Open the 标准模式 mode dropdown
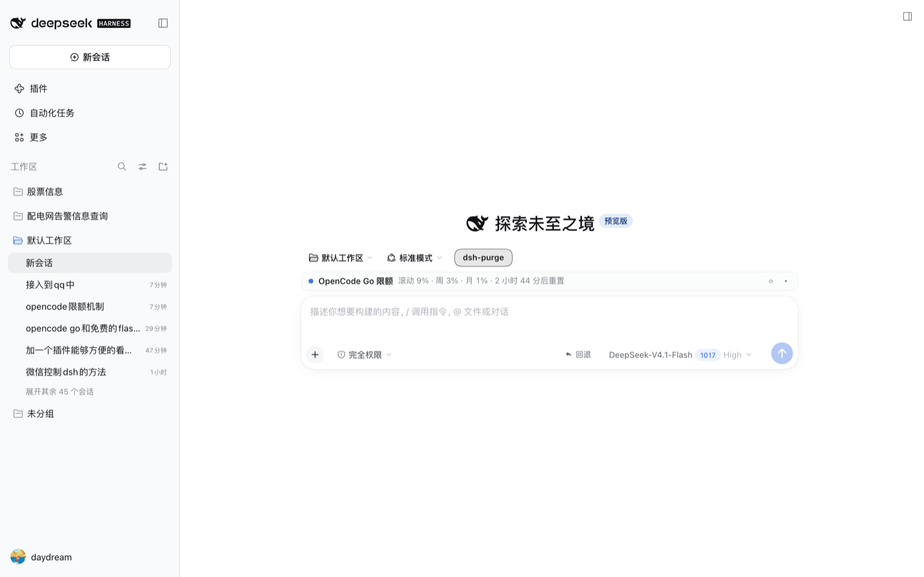Viewport: 924px width, 577px height. tap(415, 258)
